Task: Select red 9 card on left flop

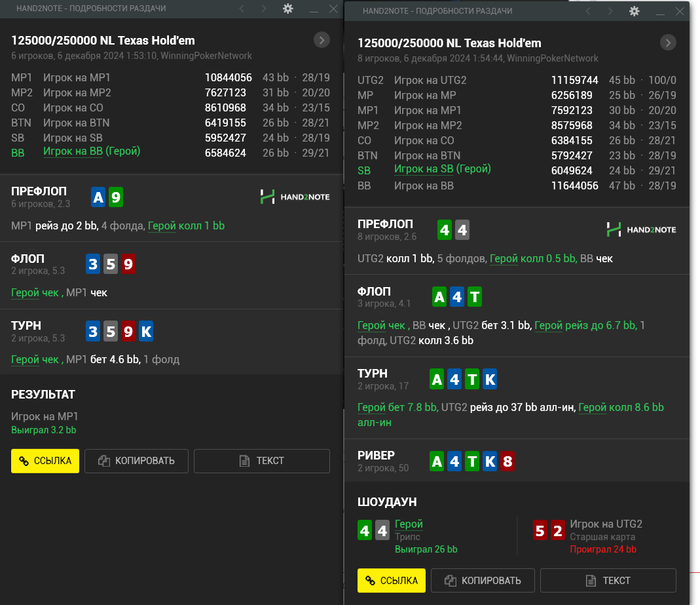Action: click(x=128, y=264)
